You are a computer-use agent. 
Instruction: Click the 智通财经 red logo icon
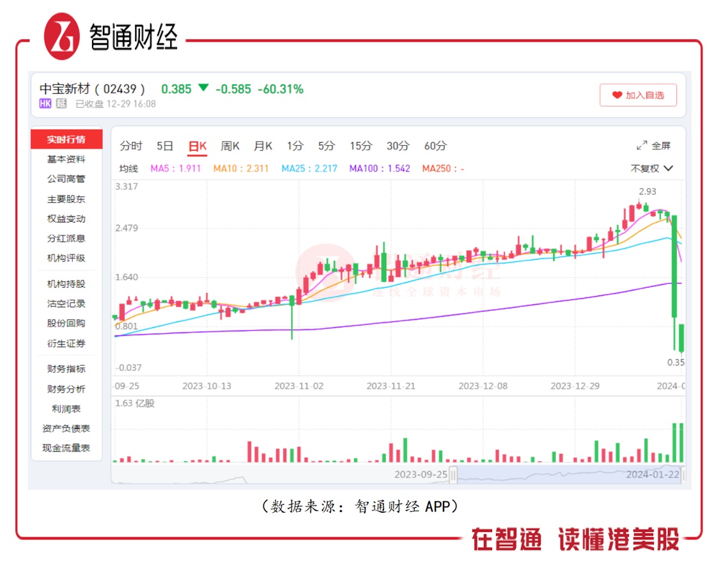coord(62,36)
